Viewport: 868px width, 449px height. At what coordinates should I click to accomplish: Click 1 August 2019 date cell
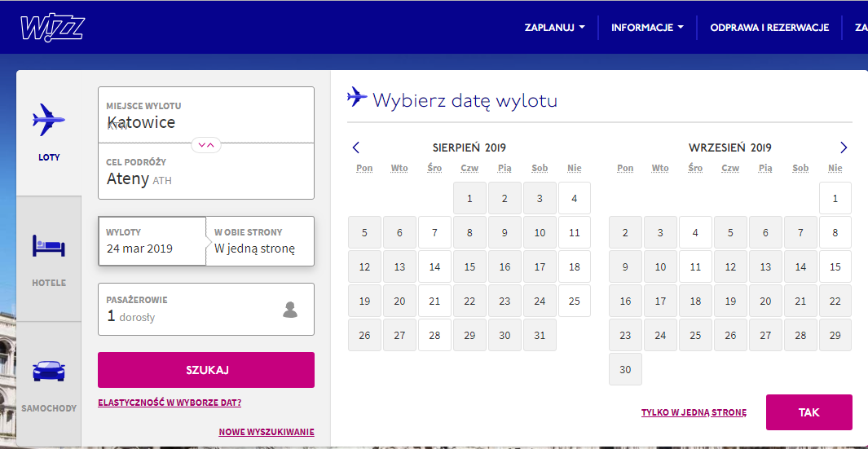click(x=469, y=198)
